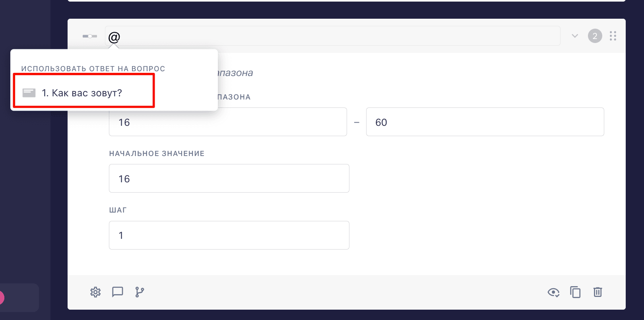Click the question title field with @

(333, 36)
